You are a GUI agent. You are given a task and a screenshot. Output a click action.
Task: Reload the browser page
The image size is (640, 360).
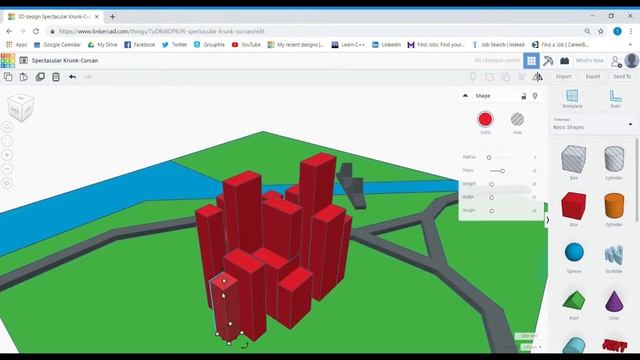click(x=36, y=31)
